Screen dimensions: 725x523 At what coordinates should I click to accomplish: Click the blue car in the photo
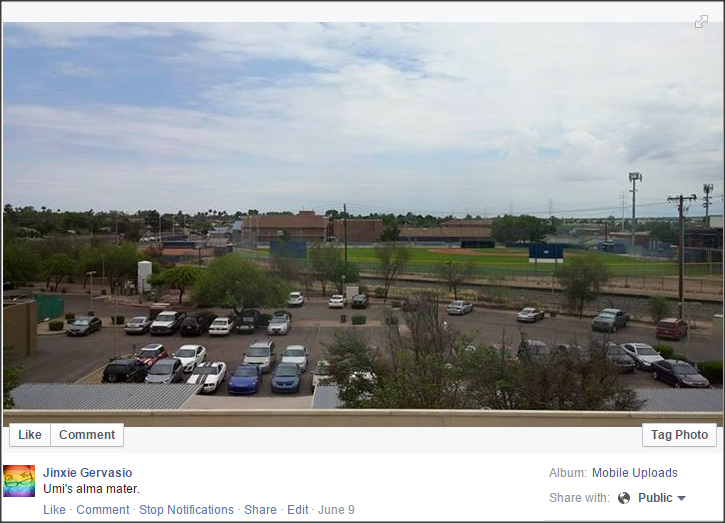coord(245,379)
